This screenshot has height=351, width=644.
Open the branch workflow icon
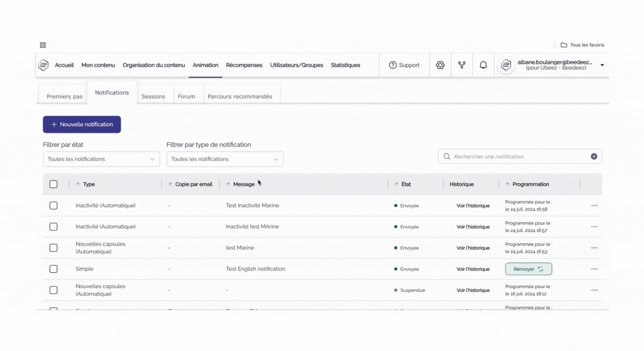(462, 65)
